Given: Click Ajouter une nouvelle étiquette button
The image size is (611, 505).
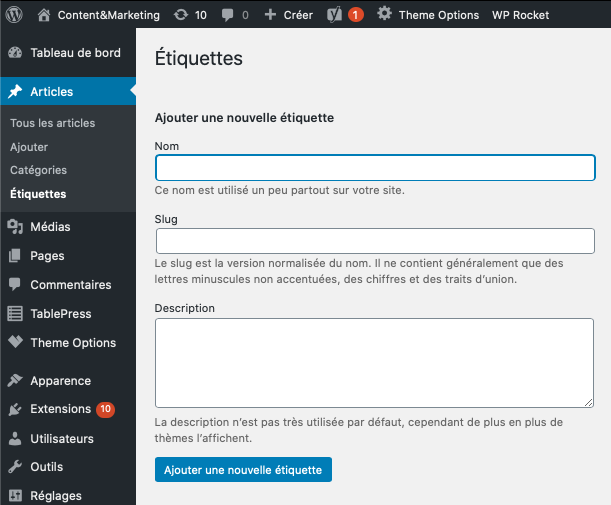Looking at the screenshot, I should pyautogui.click(x=243, y=470).
